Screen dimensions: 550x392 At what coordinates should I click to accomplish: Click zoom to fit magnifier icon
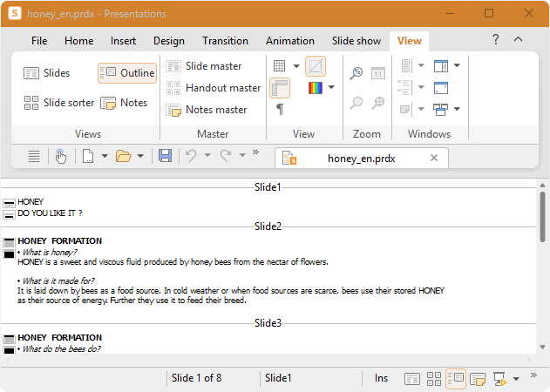point(378,103)
